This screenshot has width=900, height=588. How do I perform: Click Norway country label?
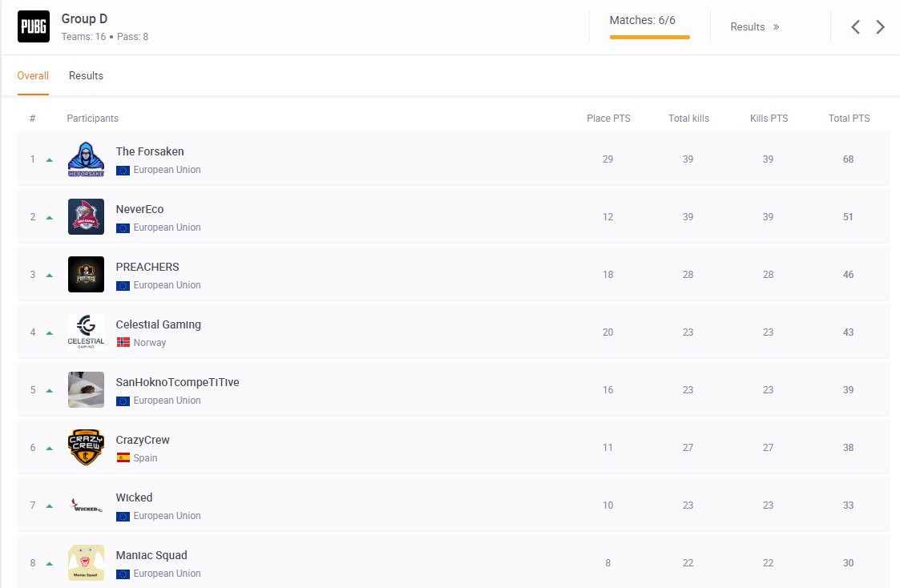[150, 343]
